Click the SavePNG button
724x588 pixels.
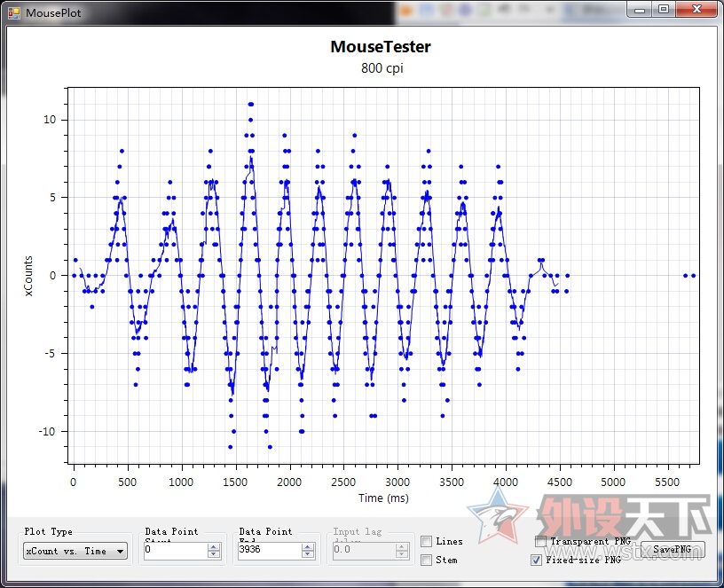click(673, 549)
